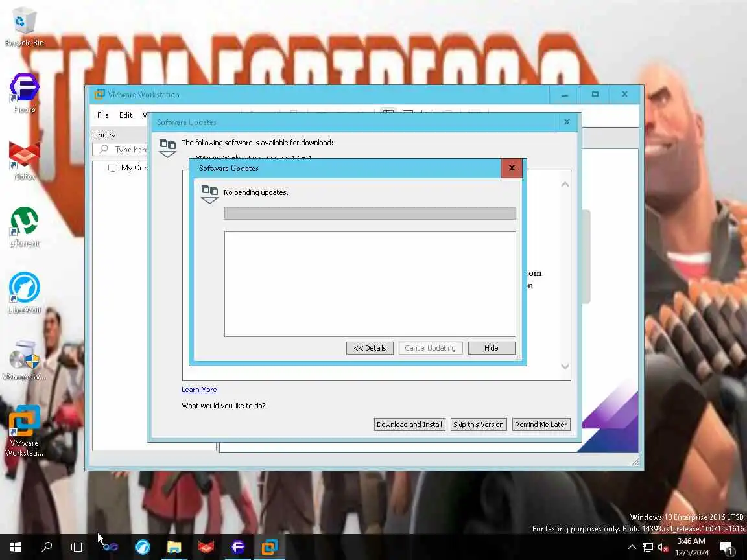The width and height of the screenshot is (747, 560).
Task: Open the µTorrent desktop shortcut
Action: 24,227
